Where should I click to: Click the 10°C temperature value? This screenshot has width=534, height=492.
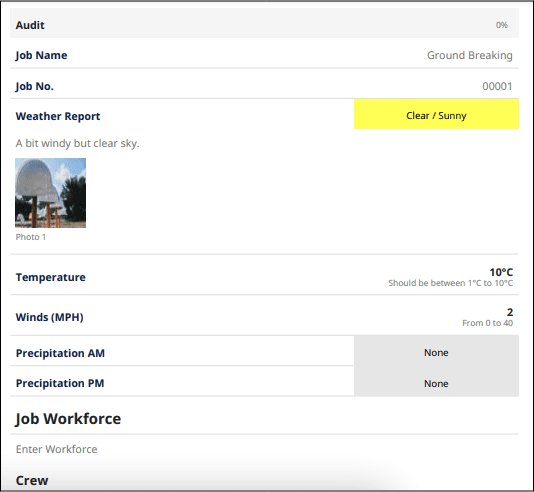click(501, 272)
